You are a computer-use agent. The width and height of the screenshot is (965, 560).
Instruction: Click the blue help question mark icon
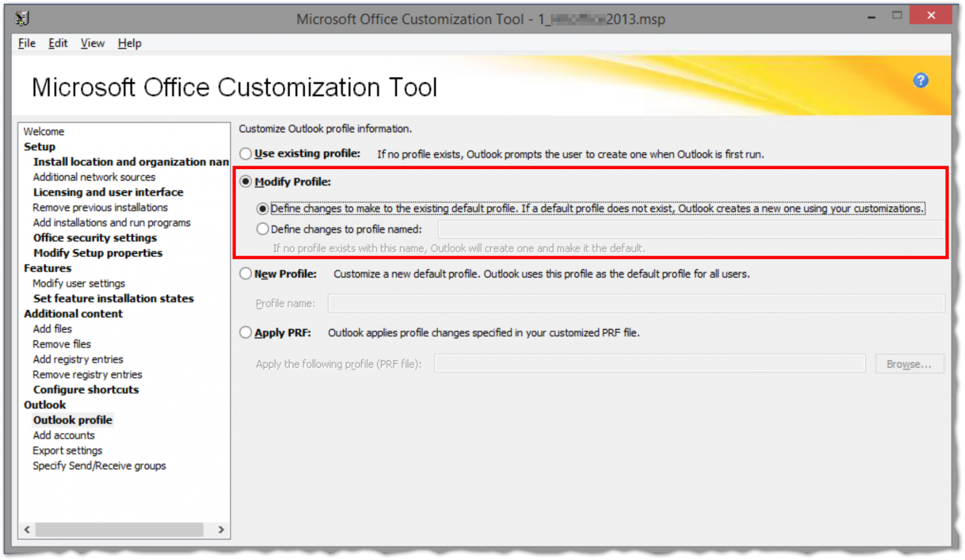(x=920, y=80)
